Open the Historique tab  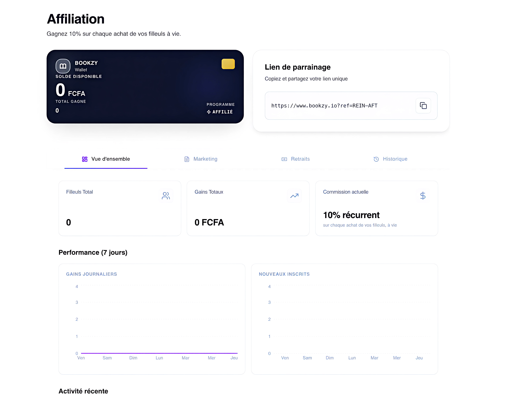(x=390, y=159)
